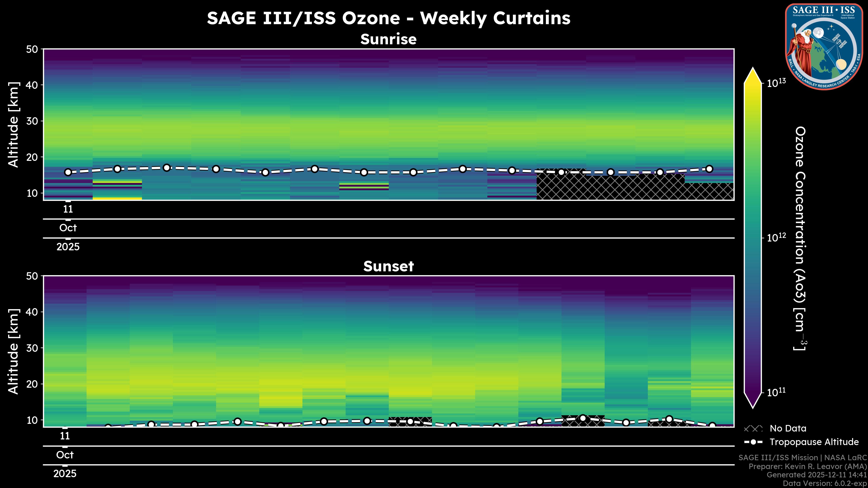The width and height of the screenshot is (868, 488).
Task: Click last tropopause marker in Sunrise plot
Action: click(709, 169)
